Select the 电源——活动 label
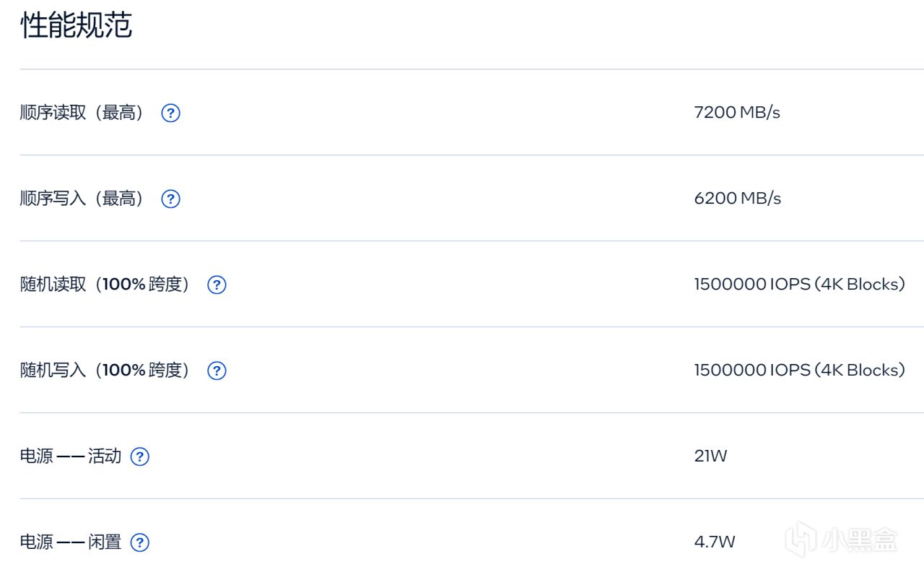The image size is (924, 572). point(70,456)
